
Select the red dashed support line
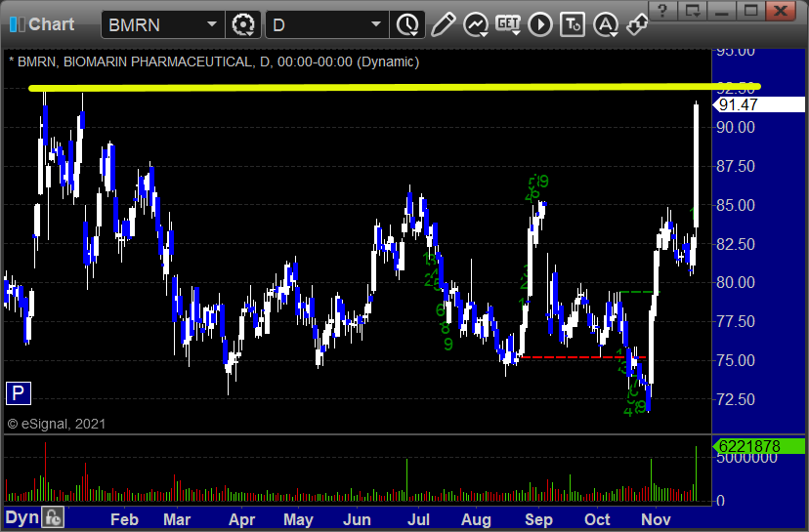pyautogui.click(x=582, y=357)
